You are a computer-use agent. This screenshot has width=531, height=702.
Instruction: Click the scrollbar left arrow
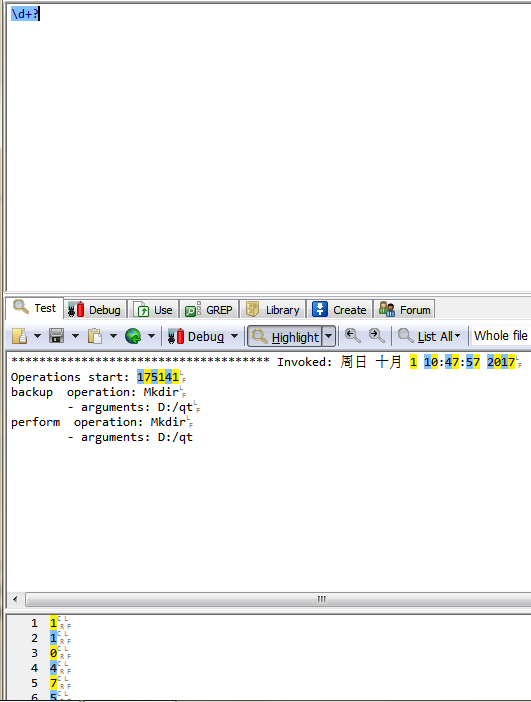point(15,599)
